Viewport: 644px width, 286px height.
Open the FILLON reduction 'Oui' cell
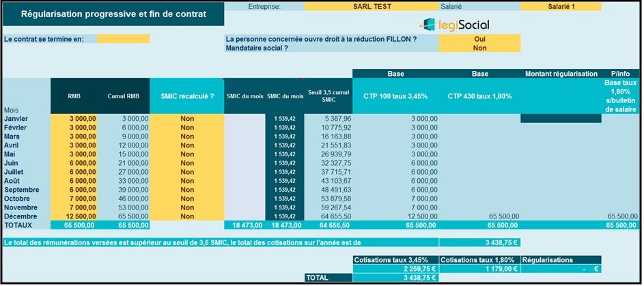pyautogui.click(x=479, y=39)
